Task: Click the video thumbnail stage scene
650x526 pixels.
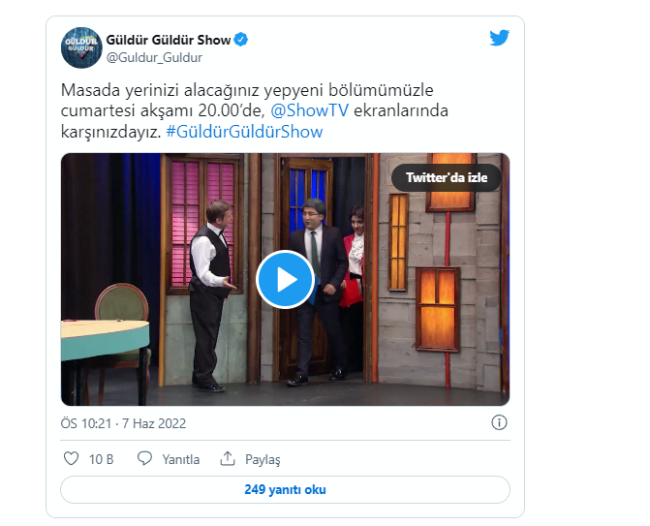Action: tap(285, 279)
